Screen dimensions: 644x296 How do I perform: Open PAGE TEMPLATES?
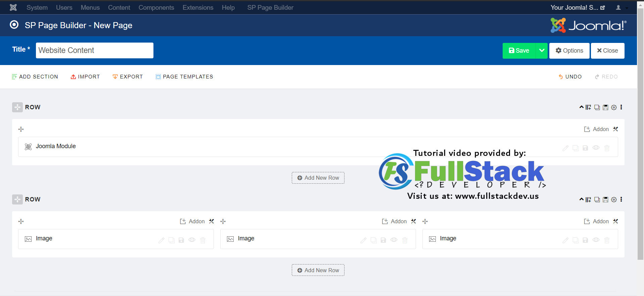click(x=184, y=77)
